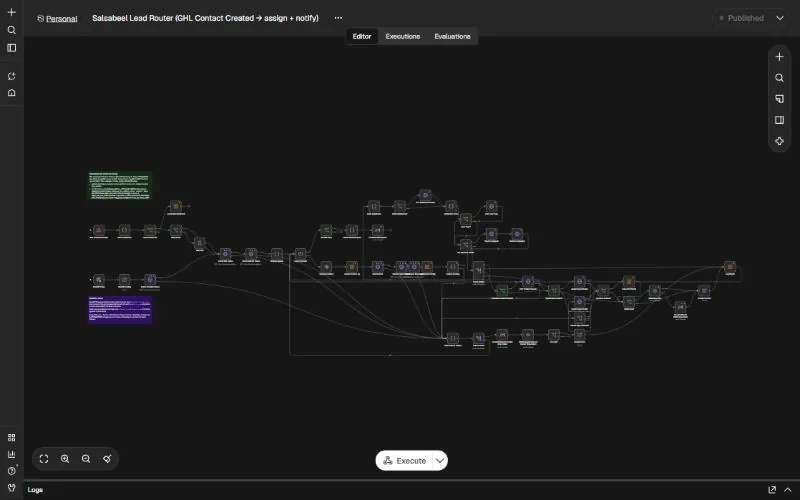Viewport: 800px width, 500px height.
Task: Click the Published status button
Action: tap(741, 18)
